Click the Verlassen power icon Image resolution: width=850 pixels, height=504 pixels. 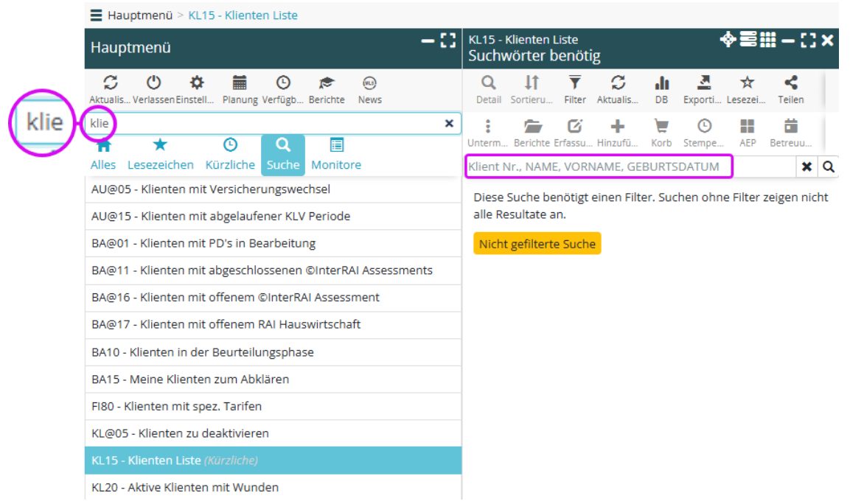[154, 83]
